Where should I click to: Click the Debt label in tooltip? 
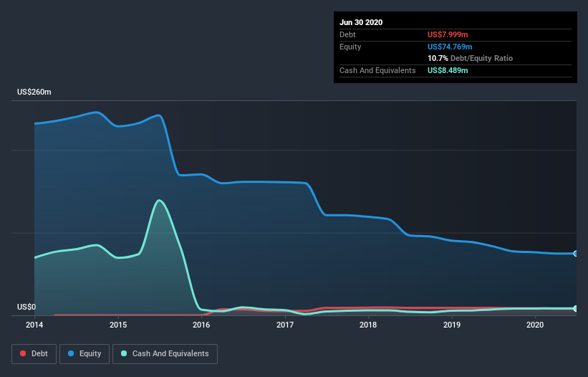click(347, 34)
